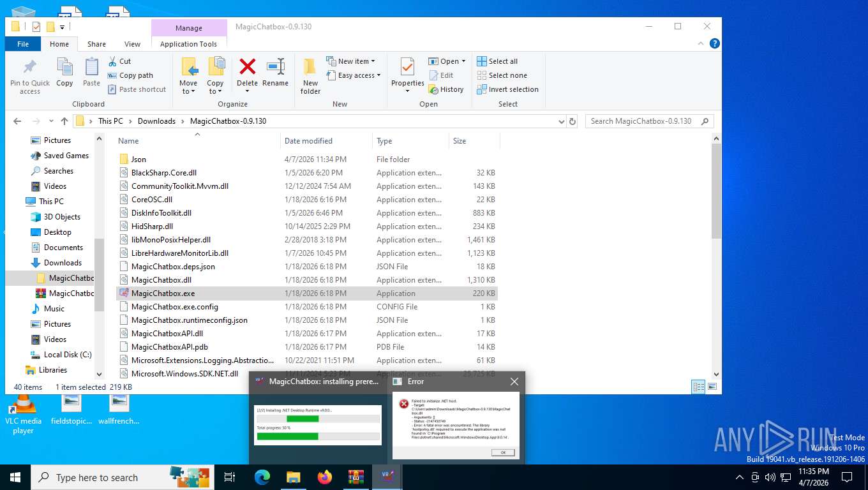This screenshot has height=490, width=868.
Task: Click Copy path in the ribbon
Action: click(x=131, y=75)
